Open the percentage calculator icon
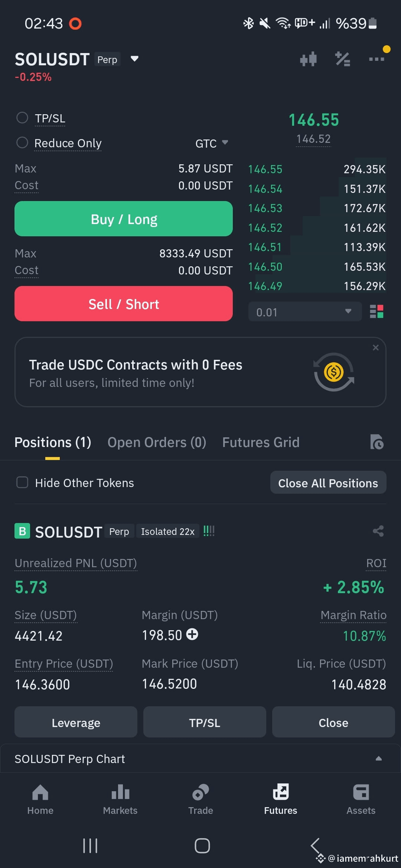This screenshot has height=868, width=401. tap(342, 59)
